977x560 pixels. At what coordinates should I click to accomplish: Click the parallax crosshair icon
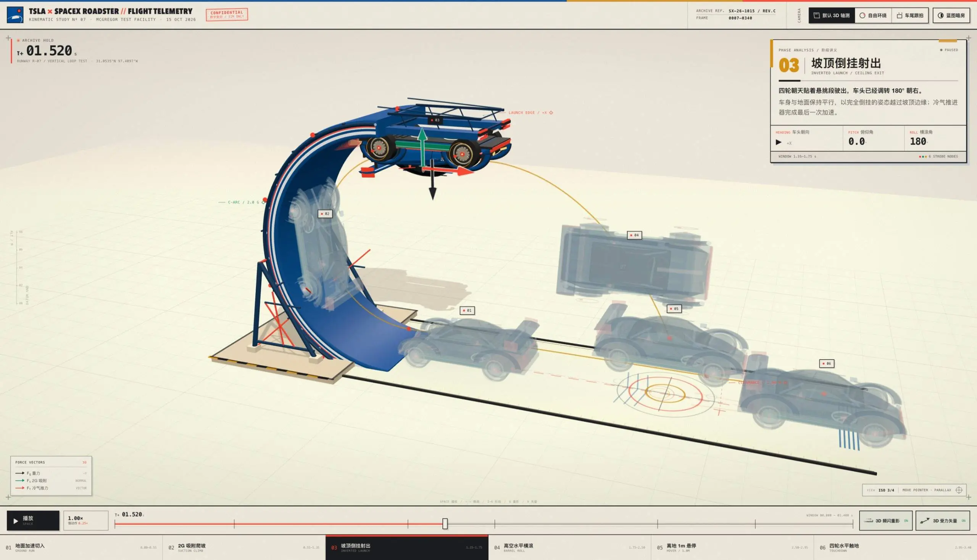coord(959,490)
